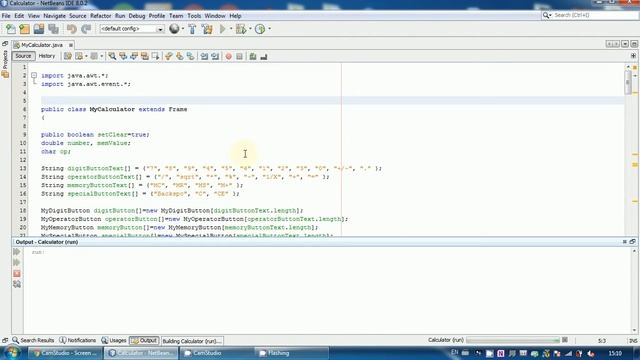Click the red Start Macro Recording icon
640x360 pixels.
(229, 56)
